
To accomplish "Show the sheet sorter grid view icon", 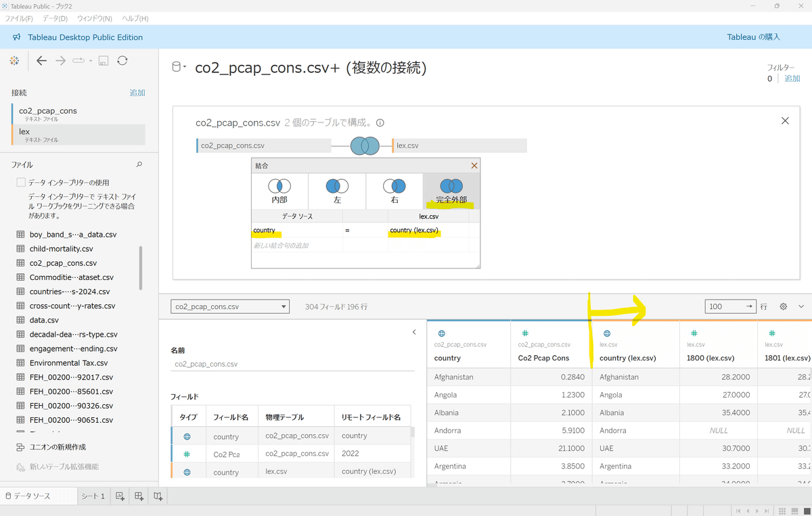I will (x=782, y=511).
